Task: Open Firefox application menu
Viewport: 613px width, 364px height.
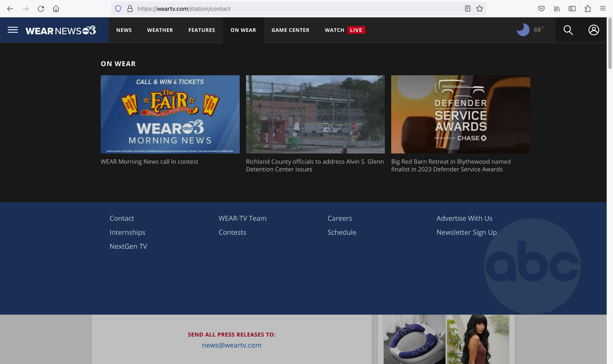Action: 603,9
